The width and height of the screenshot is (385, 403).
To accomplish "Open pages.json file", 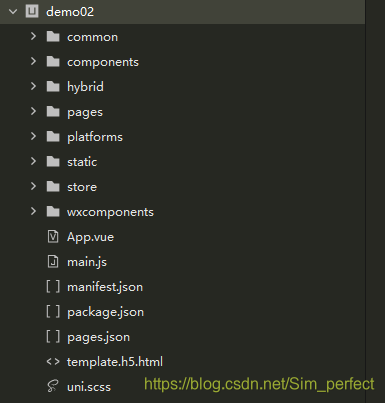I will coord(98,337).
